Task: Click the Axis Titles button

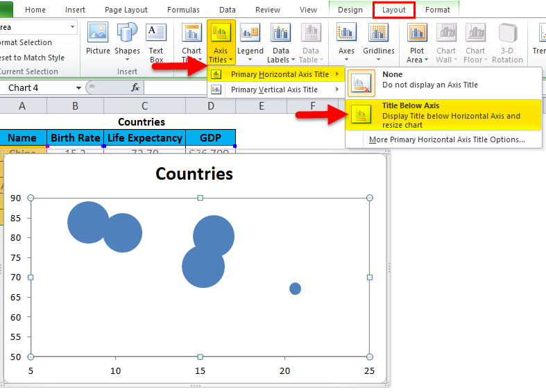Action: point(221,42)
